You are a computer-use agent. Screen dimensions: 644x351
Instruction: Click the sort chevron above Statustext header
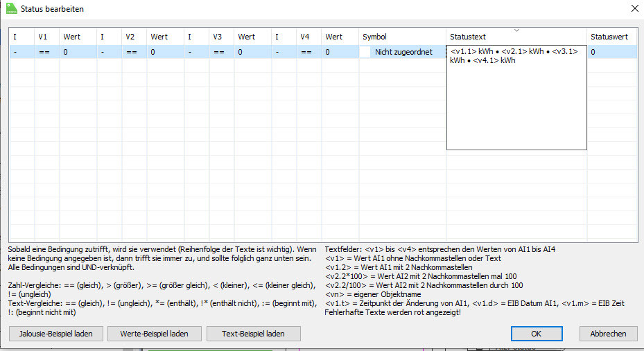pos(516,30)
